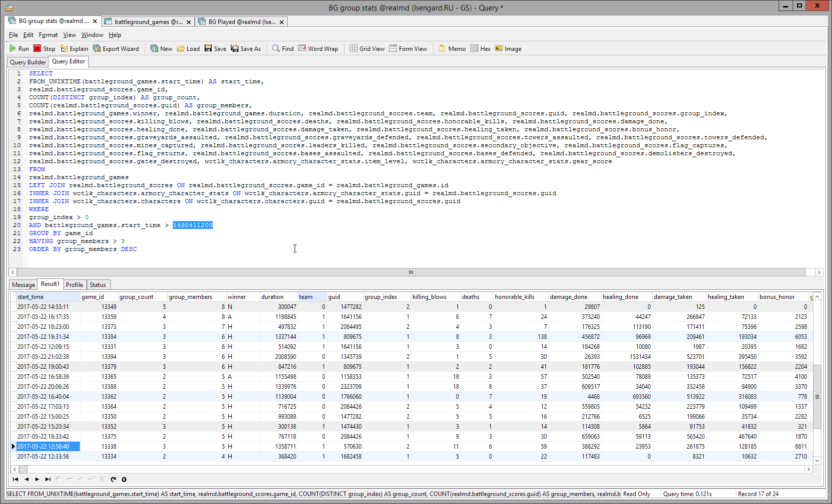Show the Status tab
The width and height of the screenshot is (832, 504).
coord(98,284)
